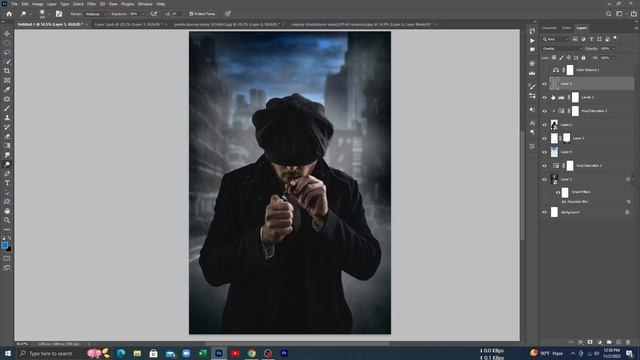Open the Image menu
Screen dimensions: 640x360
pos(38,4)
